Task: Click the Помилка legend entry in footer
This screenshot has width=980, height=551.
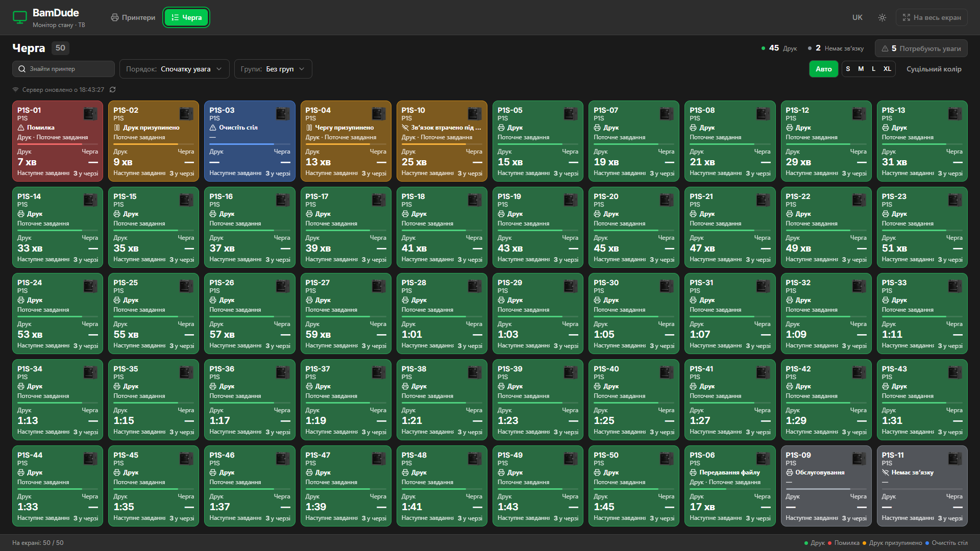Action: click(843, 543)
